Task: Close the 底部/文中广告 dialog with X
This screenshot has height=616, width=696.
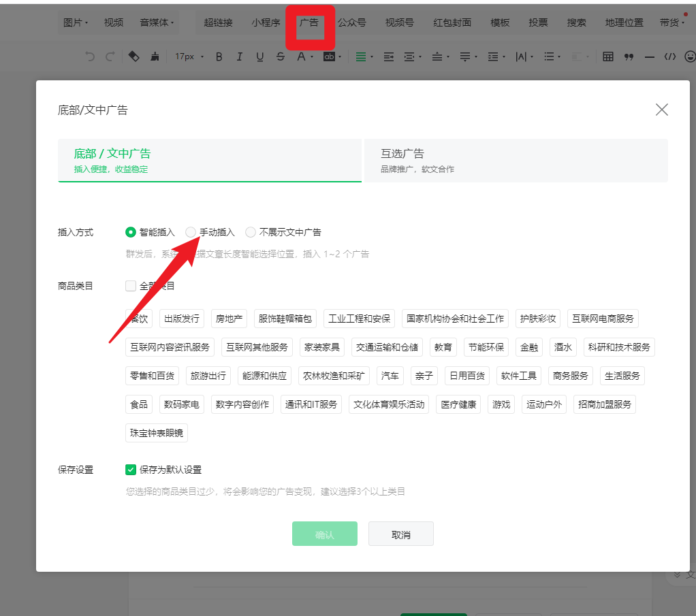Action: click(x=661, y=109)
